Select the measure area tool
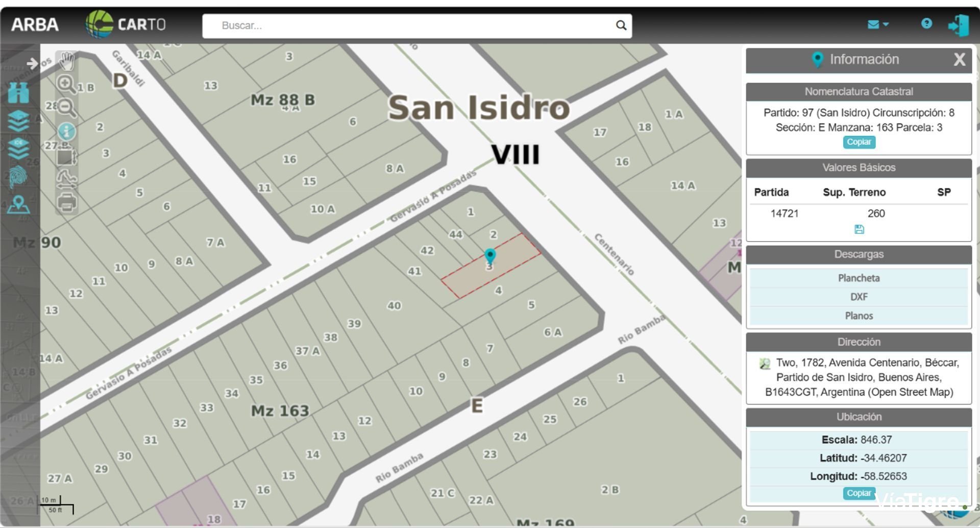 pyautogui.click(x=67, y=156)
